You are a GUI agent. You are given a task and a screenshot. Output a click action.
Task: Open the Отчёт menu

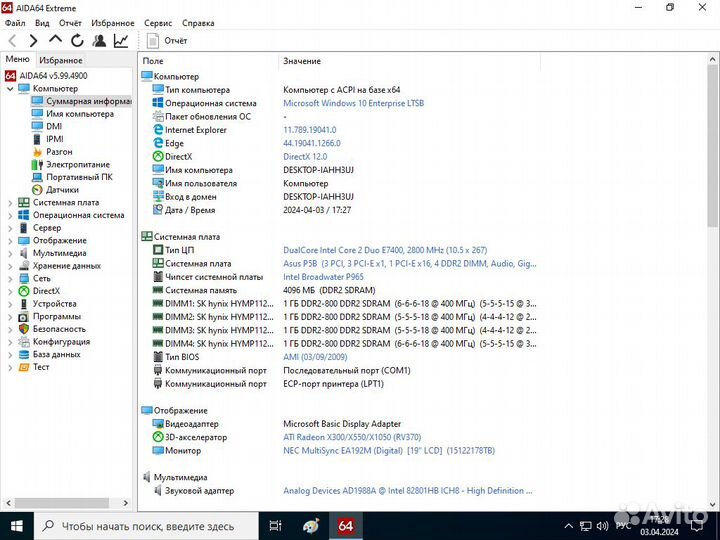[70, 23]
